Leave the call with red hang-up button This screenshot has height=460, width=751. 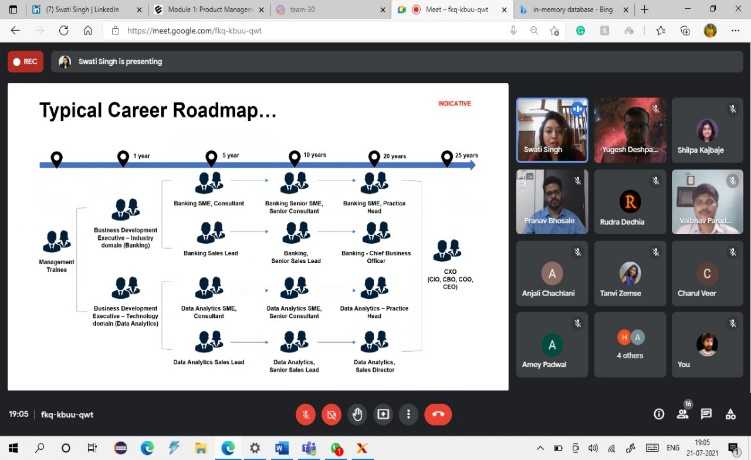[x=437, y=414]
